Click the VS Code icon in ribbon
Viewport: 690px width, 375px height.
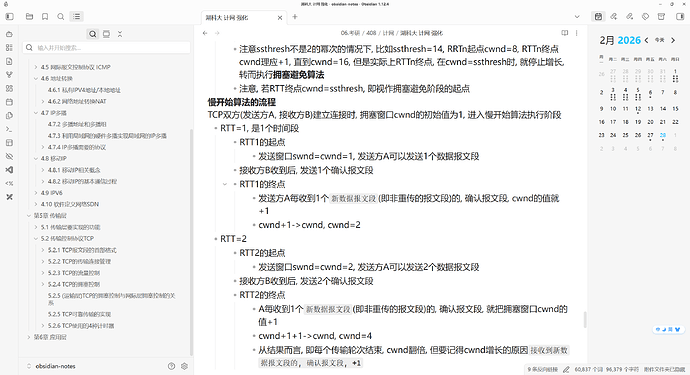9,170
